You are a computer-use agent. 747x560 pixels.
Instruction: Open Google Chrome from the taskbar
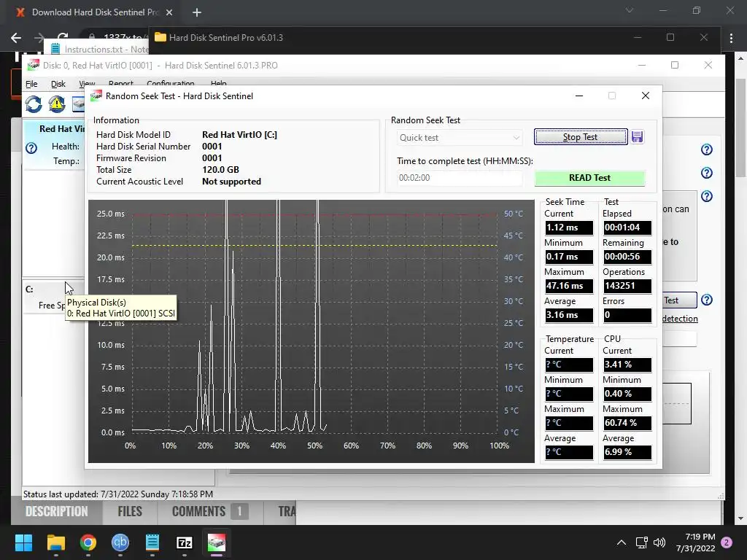coord(88,542)
